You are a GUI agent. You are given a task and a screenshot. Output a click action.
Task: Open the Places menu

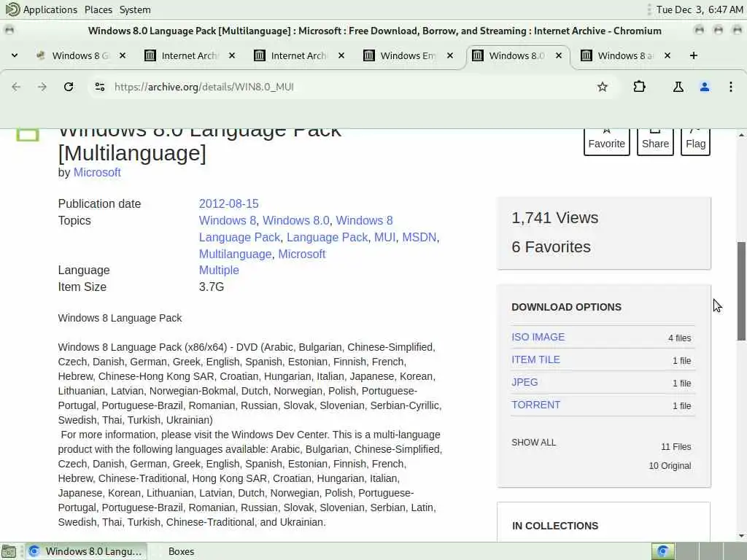pyautogui.click(x=98, y=9)
